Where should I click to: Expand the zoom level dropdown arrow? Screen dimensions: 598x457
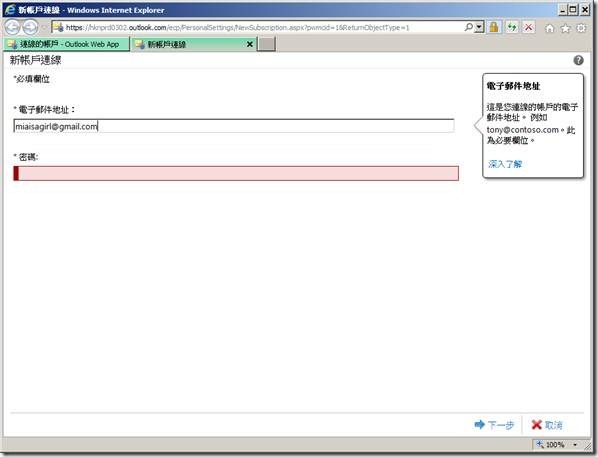[x=575, y=444]
